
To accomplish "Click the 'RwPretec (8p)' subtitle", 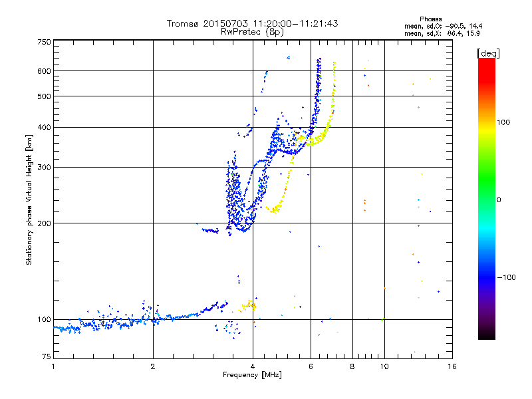I will [252, 32].
